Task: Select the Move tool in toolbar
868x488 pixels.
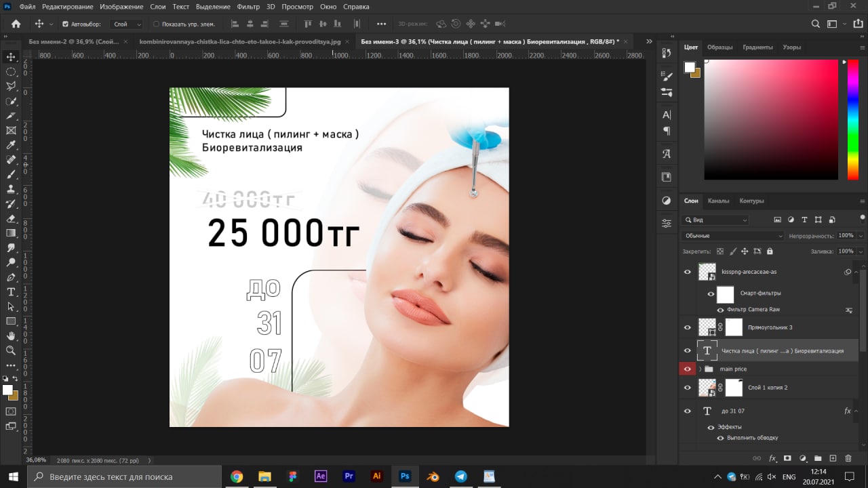Action: [11, 57]
